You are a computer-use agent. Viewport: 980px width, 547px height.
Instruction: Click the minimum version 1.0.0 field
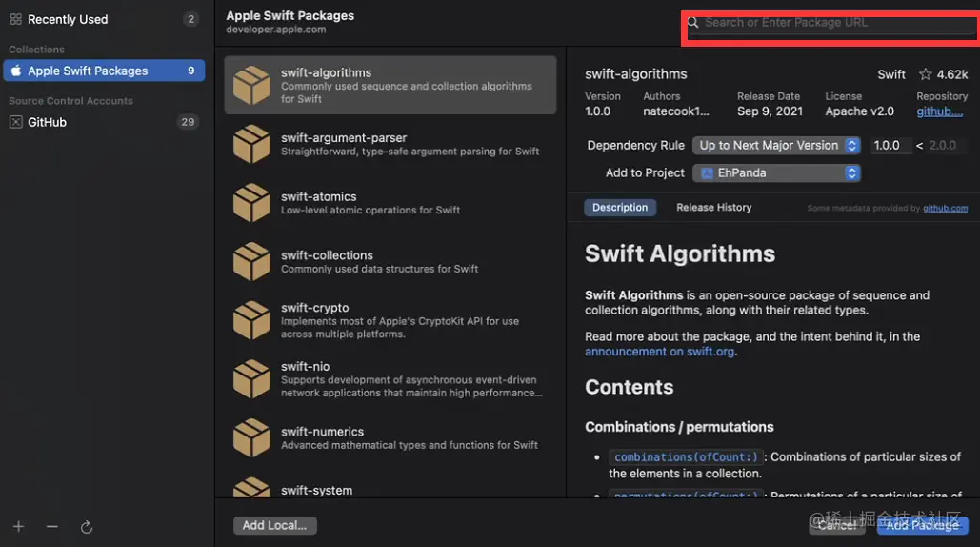click(889, 146)
